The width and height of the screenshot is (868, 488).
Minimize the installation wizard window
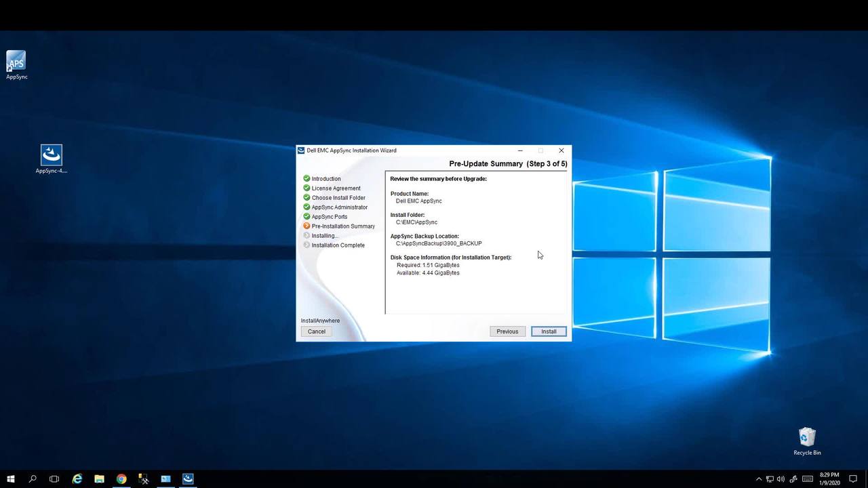pyautogui.click(x=520, y=150)
